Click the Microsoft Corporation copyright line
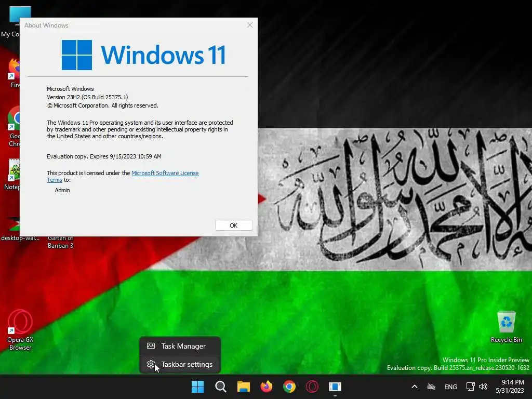 tap(102, 105)
